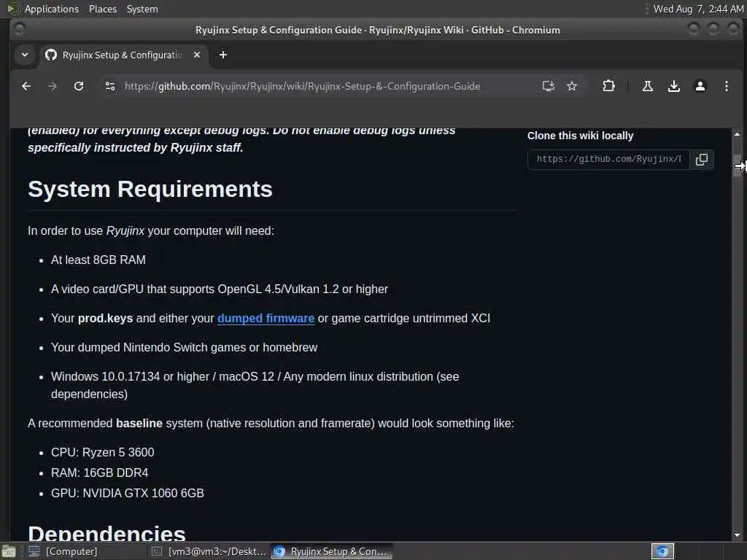View site information icon in address bar
The width and height of the screenshot is (747, 560).
pos(110,86)
